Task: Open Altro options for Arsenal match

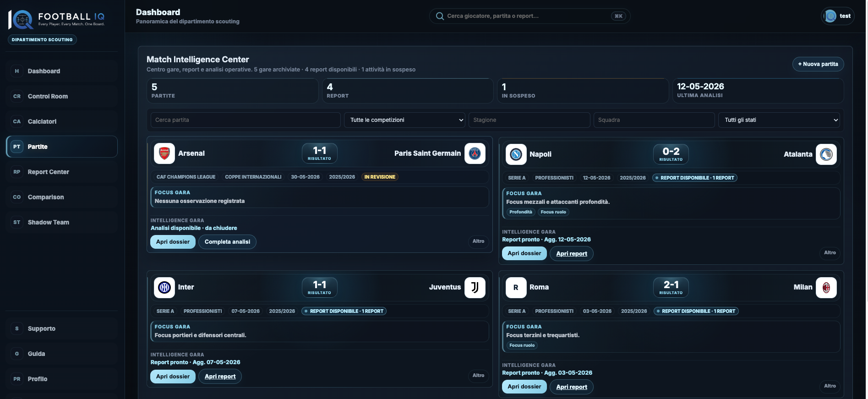Action: pyautogui.click(x=478, y=241)
